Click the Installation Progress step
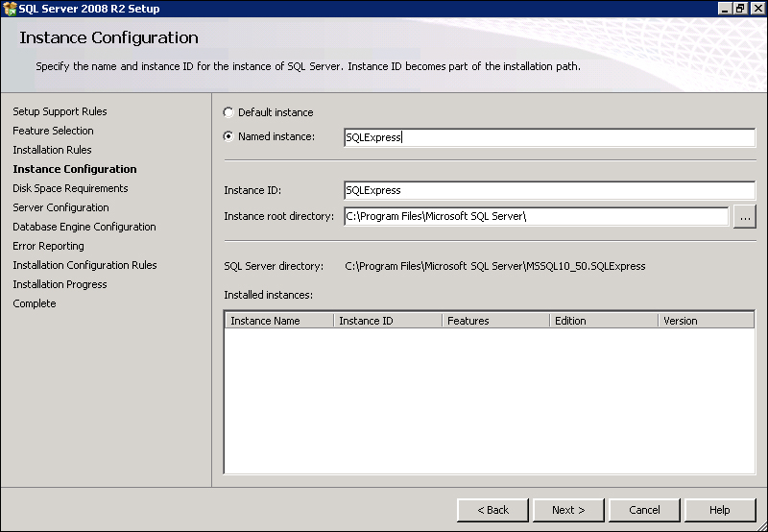 point(60,284)
